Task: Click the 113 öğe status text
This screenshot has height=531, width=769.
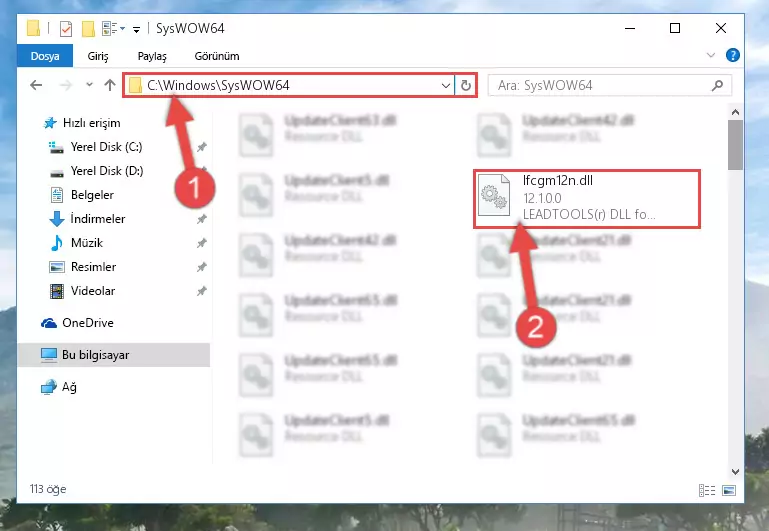Action: [48, 489]
